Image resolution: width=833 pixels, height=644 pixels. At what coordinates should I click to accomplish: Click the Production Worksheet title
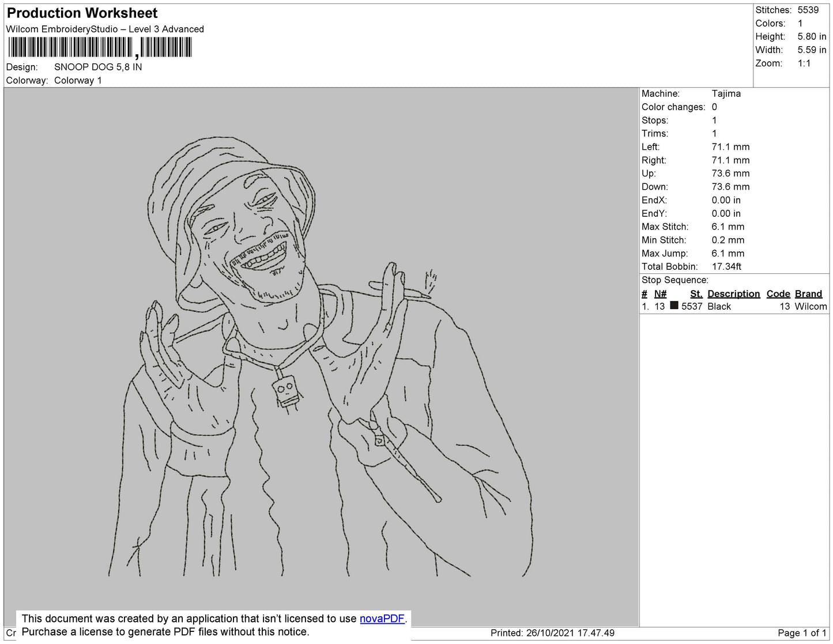pos(82,13)
